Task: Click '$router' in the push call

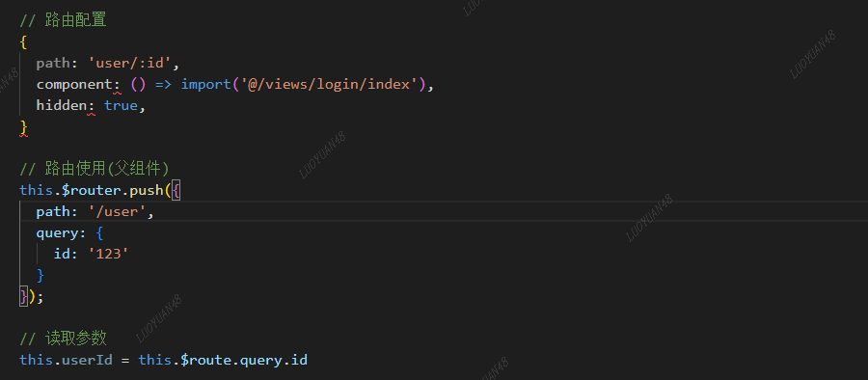Action: click(92, 190)
